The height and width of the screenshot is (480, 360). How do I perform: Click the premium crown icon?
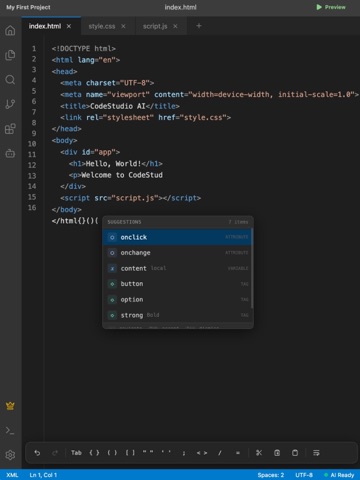pos(10,406)
